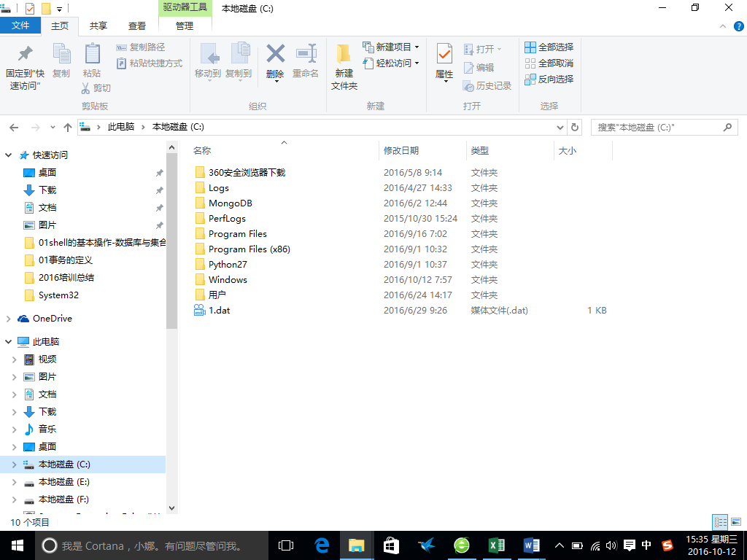Click the Properties (属性) checkmark icon

pyautogui.click(x=444, y=55)
